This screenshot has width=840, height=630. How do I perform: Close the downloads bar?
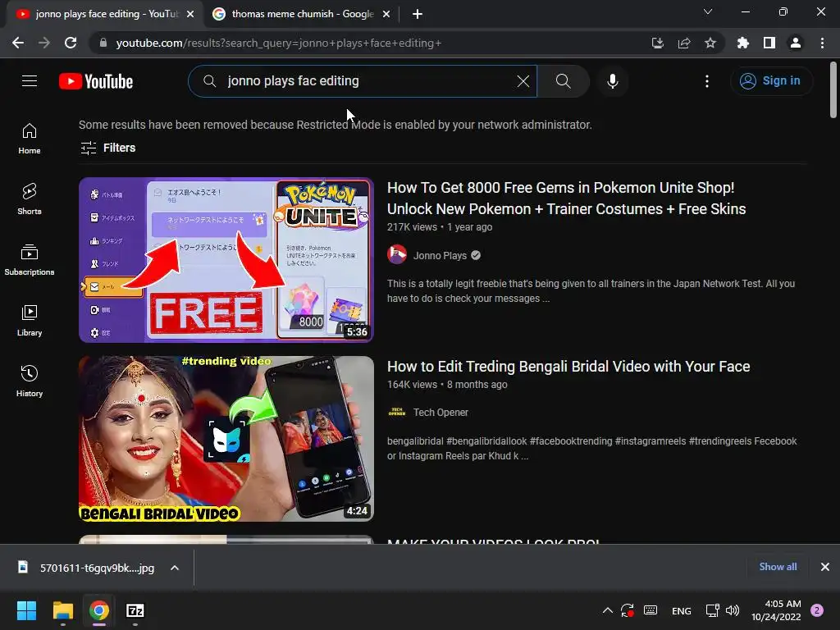825,567
